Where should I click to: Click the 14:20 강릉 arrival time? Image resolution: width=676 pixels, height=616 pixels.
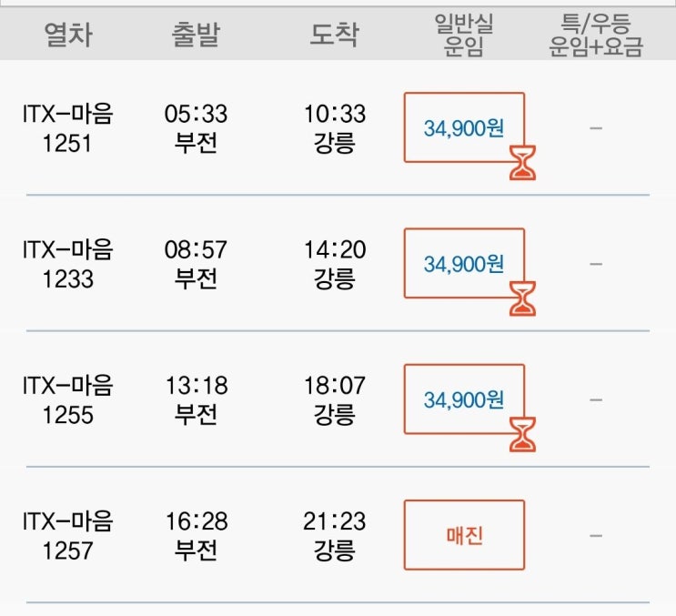point(334,264)
